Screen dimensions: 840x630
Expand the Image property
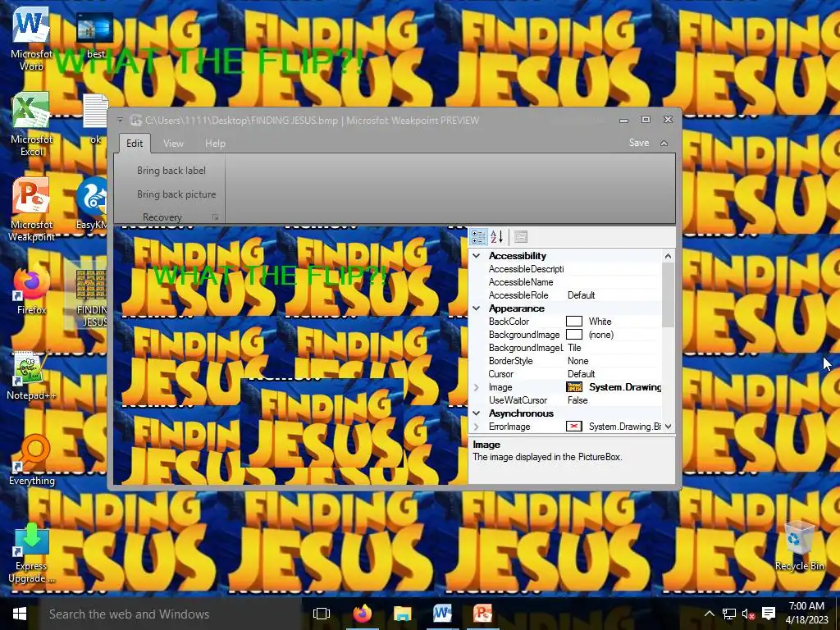pyautogui.click(x=477, y=387)
